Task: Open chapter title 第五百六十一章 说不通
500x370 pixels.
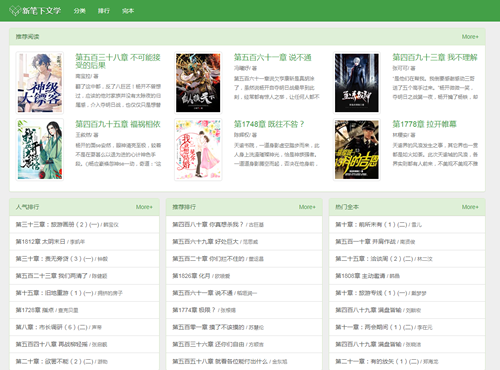Action: pos(272,57)
